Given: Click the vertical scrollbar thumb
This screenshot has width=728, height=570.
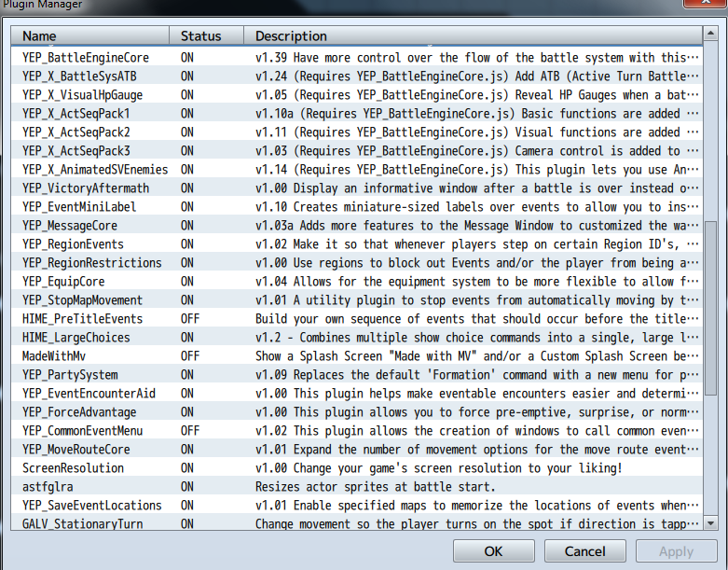Looking at the screenshot, I should click(710, 308).
